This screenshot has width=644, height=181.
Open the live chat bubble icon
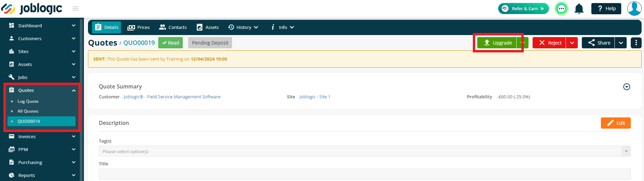pos(561,9)
